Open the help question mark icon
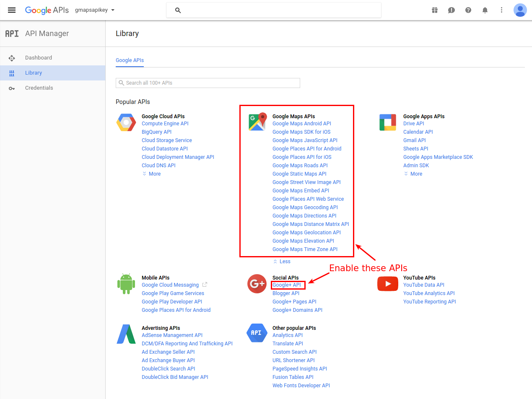 [x=468, y=10]
